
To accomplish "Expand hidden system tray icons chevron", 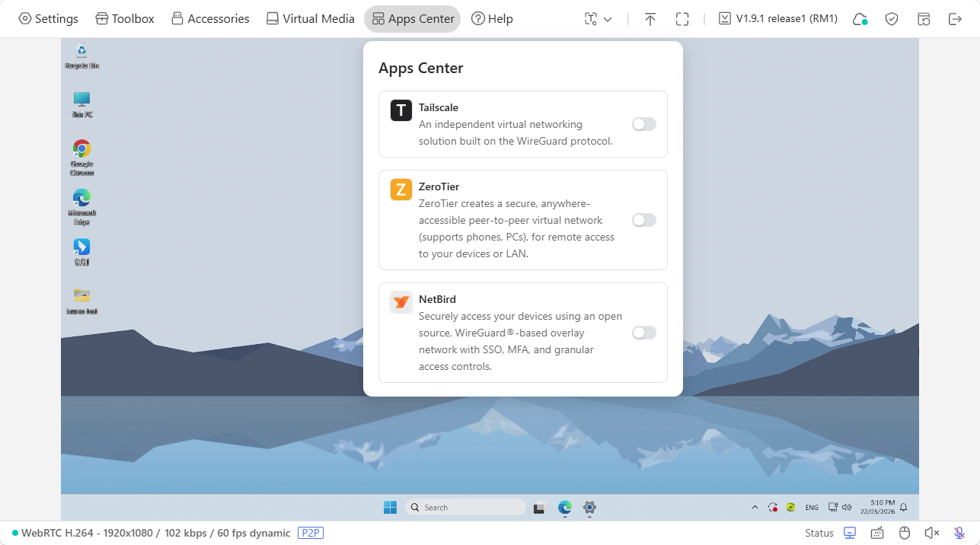I will [x=755, y=507].
